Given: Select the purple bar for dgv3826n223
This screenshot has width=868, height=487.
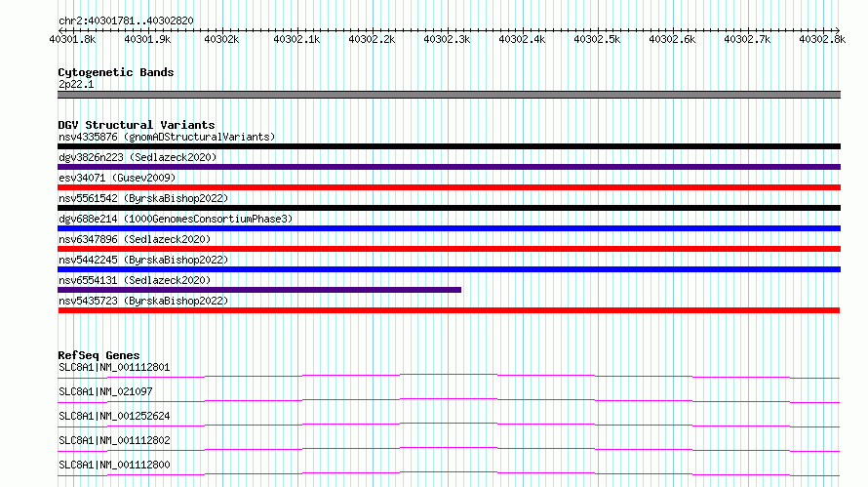Looking at the screenshot, I should click(x=449, y=167).
